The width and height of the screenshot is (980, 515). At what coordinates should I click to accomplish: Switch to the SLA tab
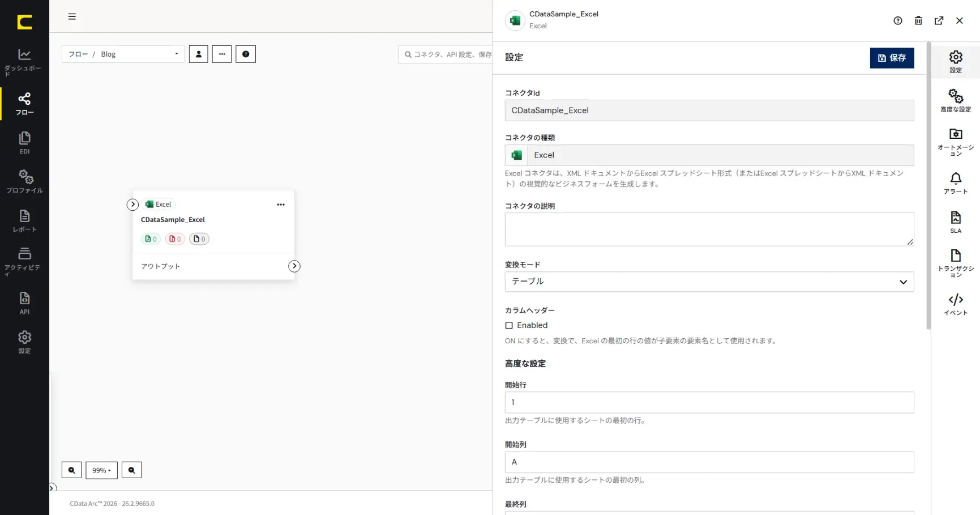click(956, 223)
